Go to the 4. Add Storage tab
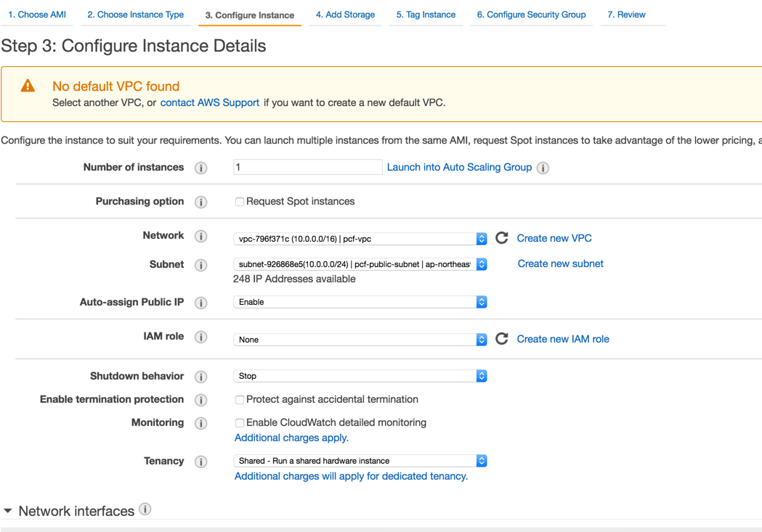This screenshot has width=762, height=532. (345, 15)
